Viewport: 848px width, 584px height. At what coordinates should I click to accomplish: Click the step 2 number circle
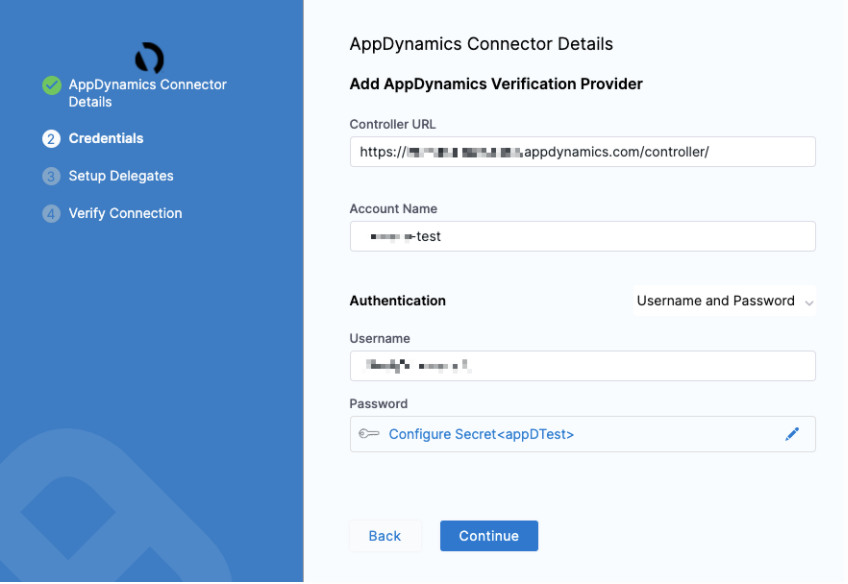52,139
